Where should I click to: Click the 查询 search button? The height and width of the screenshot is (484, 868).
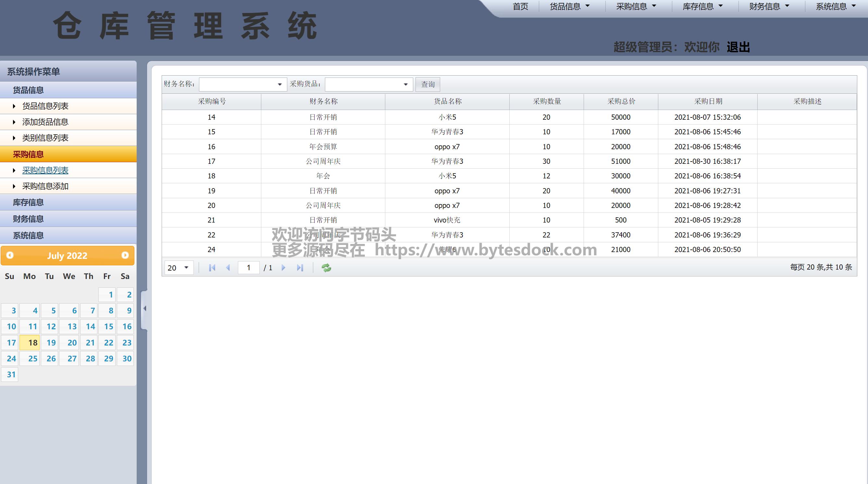[x=428, y=85]
